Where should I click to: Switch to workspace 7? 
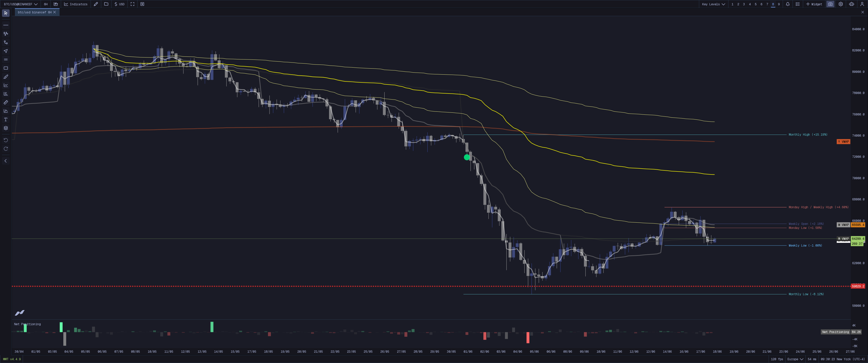point(767,4)
